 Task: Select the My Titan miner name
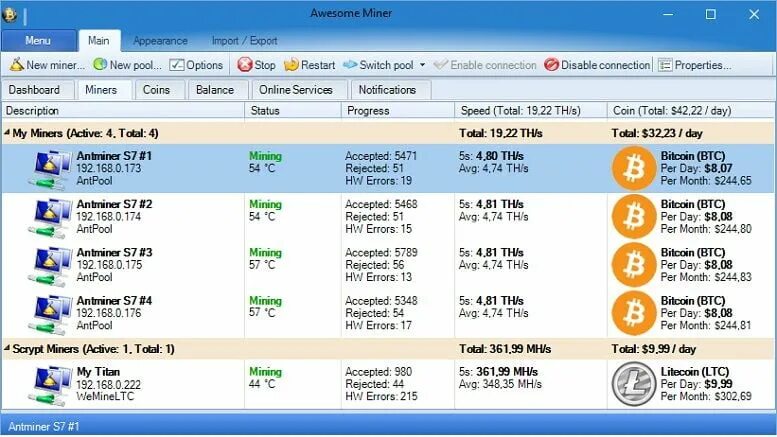tap(98, 372)
